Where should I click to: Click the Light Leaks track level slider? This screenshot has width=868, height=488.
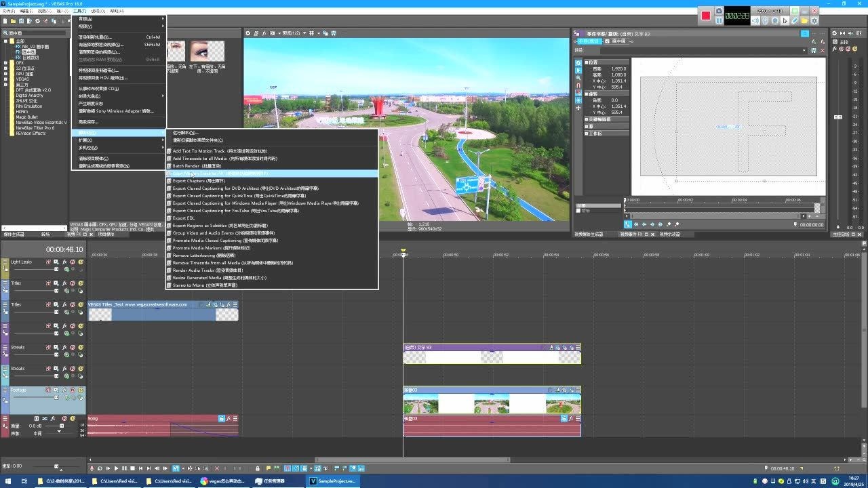[56, 269]
